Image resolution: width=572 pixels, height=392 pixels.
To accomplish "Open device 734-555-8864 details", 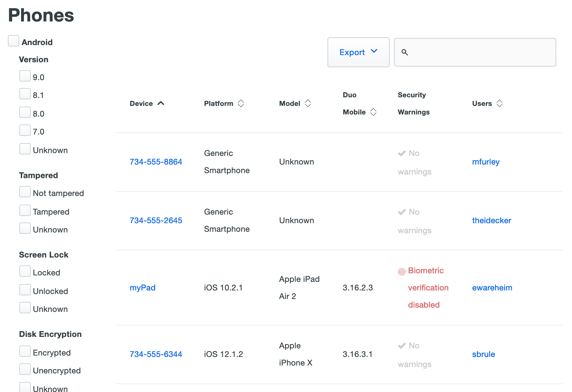I will [156, 162].
